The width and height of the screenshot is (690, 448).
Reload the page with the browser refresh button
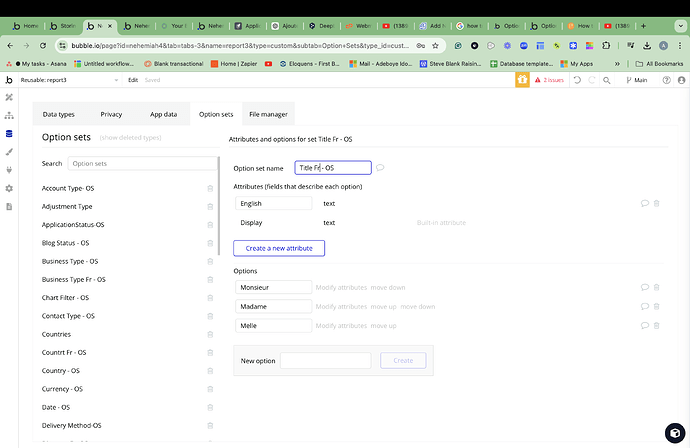click(x=43, y=45)
